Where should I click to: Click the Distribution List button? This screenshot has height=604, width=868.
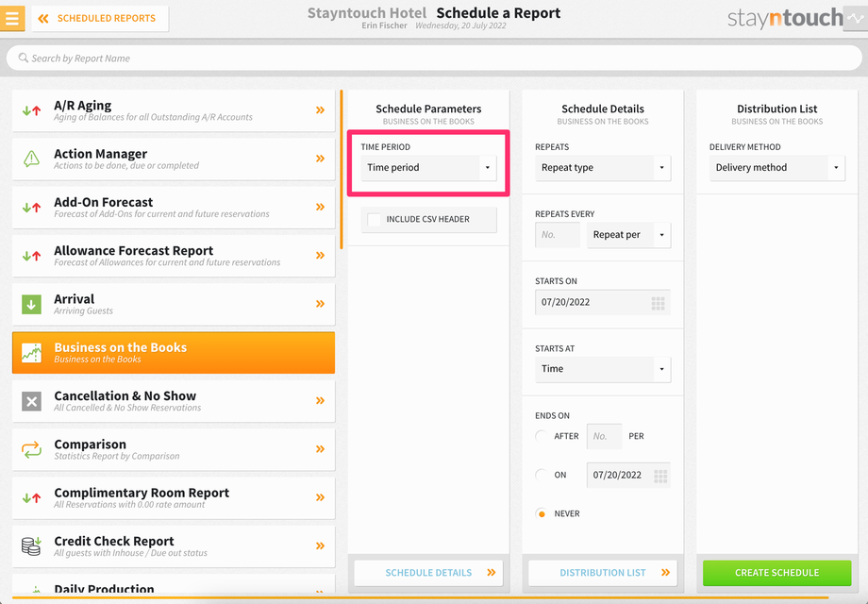tap(603, 573)
